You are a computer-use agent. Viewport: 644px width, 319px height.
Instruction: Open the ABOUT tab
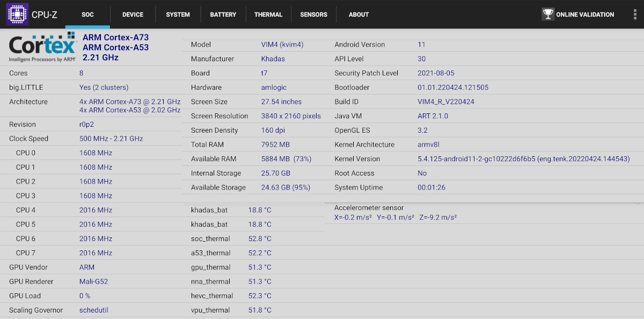pos(358,15)
